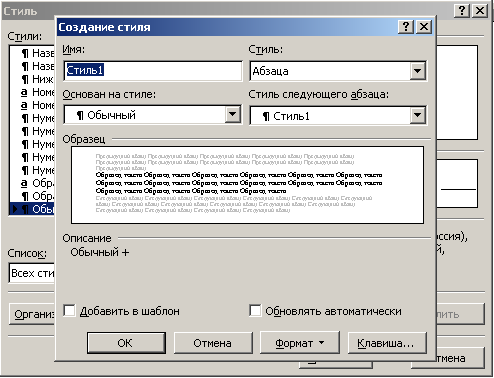The height and width of the screenshot is (378, 494).
Task: Expand the Основан на стиле dropdown
Action: click(232, 115)
